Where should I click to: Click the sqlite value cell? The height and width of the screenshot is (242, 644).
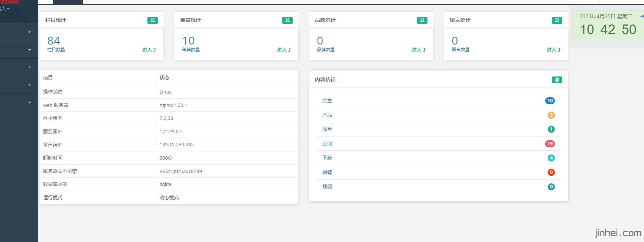point(166,184)
